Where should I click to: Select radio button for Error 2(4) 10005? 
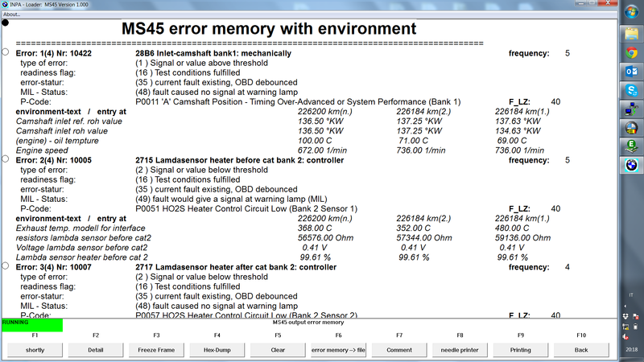coord(6,158)
